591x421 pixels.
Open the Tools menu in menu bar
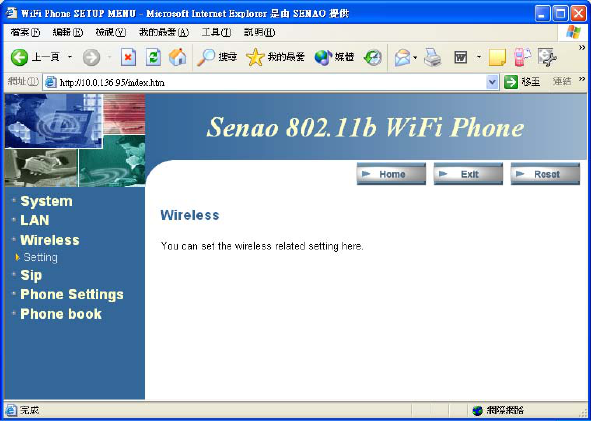216,33
